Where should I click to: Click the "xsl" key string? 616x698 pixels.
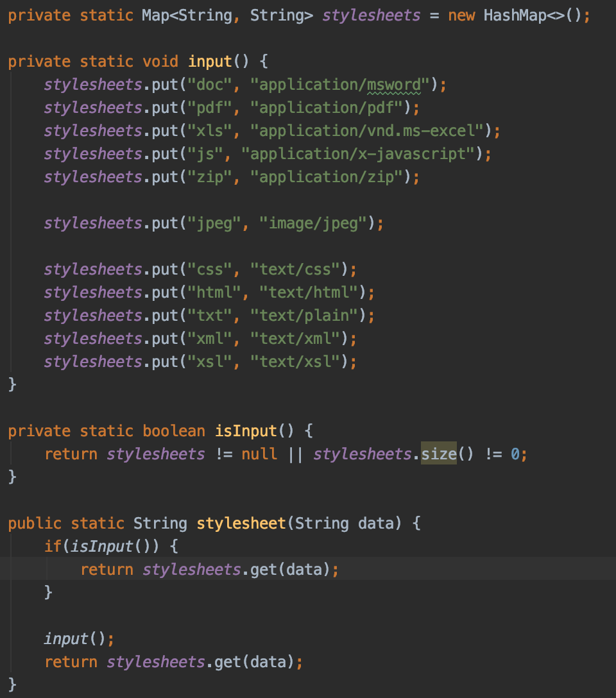(x=210, y=362)
